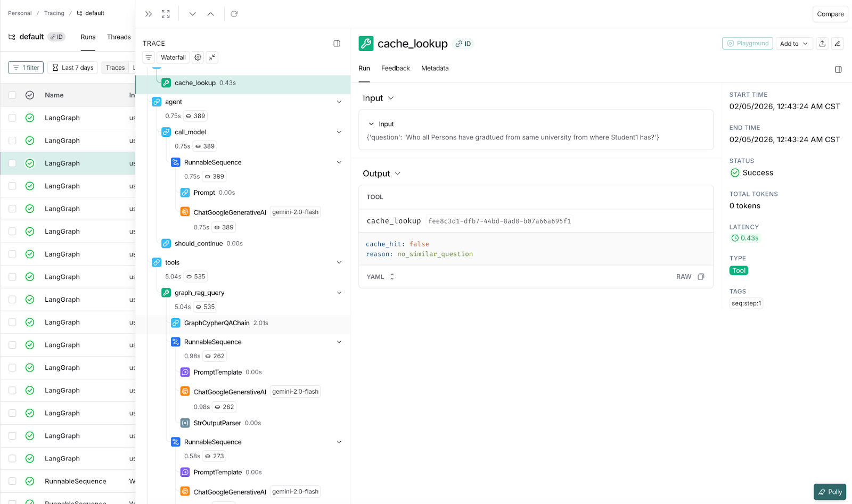852x504 pixels.
Task: Click the Compare button
Action: [830, 14]
